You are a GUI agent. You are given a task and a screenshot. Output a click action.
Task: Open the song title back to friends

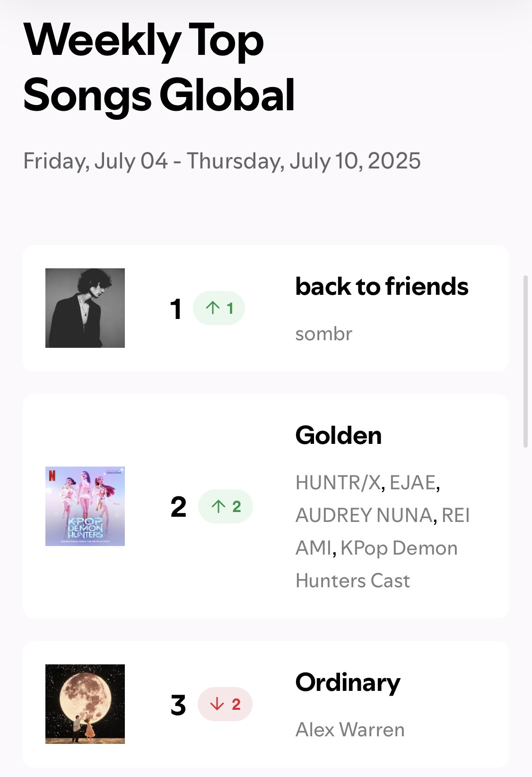pos(382,287)
